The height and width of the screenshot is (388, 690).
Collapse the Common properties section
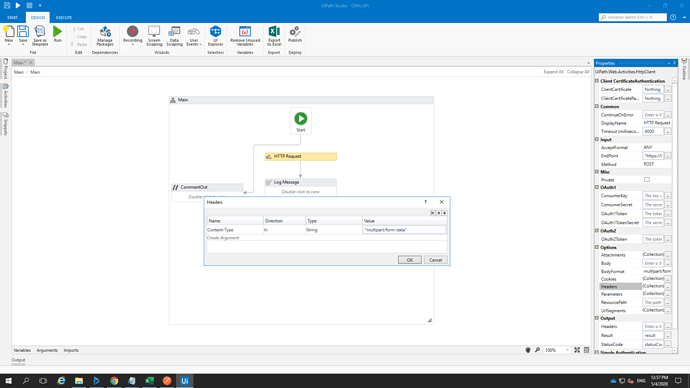[597, 106]
